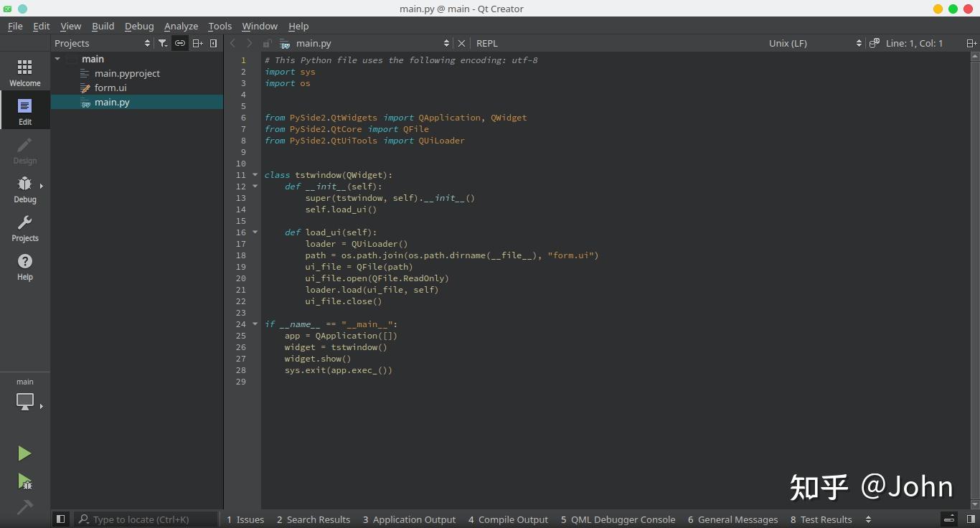Click the REPL button in editor toolbar
The width and height of the screenshot is (980, 528).
tap(486, 43)
